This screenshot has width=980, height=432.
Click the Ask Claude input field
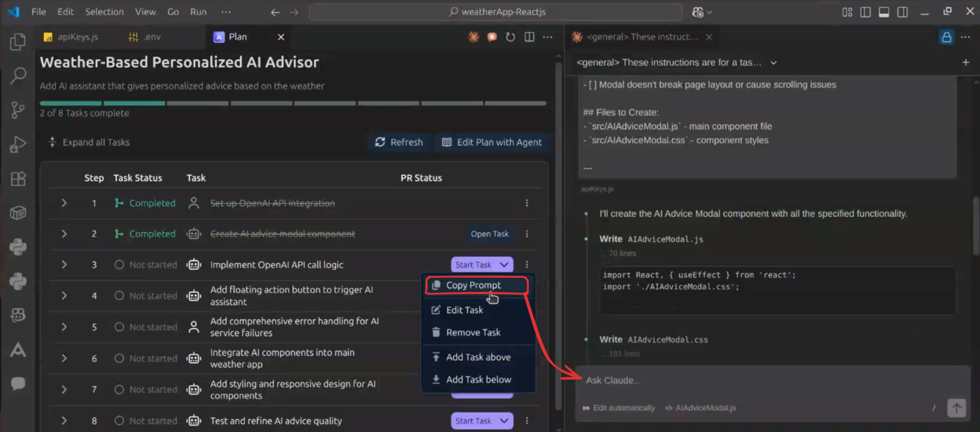click(755, 381)
